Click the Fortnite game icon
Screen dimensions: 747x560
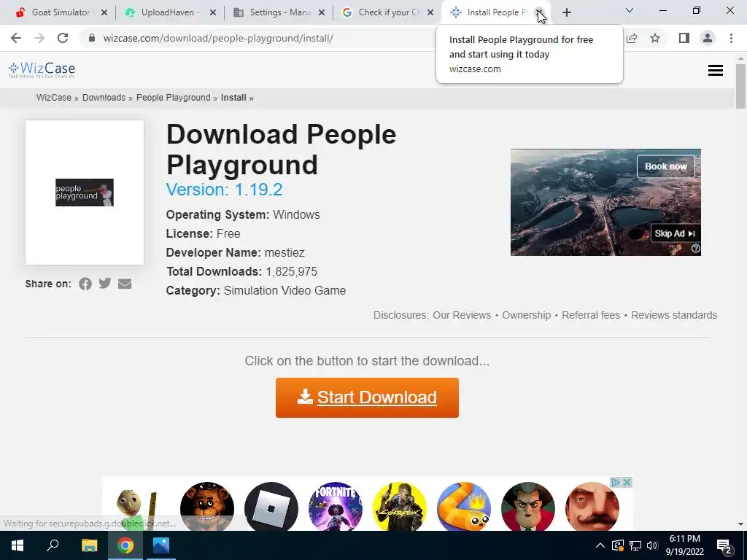[x=336, y=507]
